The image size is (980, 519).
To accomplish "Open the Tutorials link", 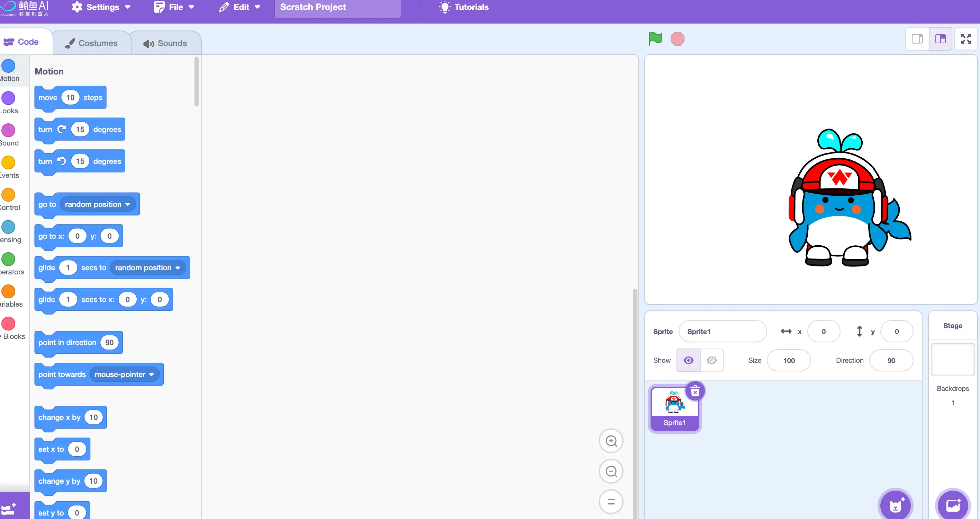I will [464, 7].
